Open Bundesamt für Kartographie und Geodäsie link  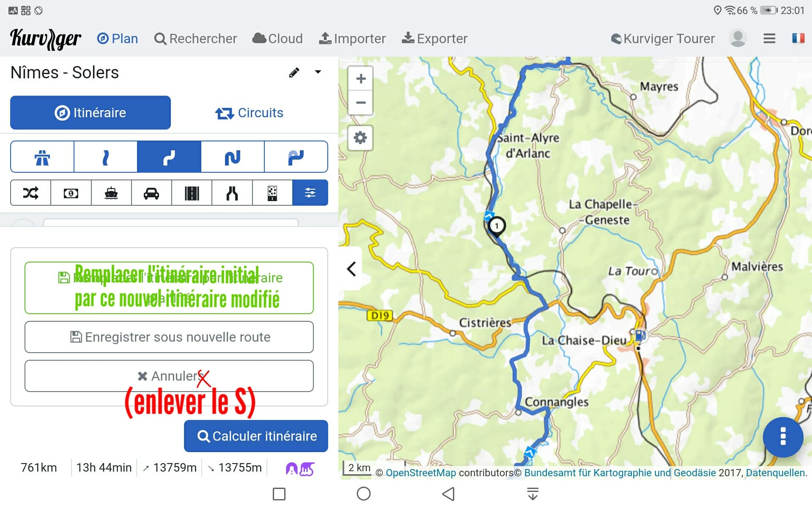pos(620,472)
